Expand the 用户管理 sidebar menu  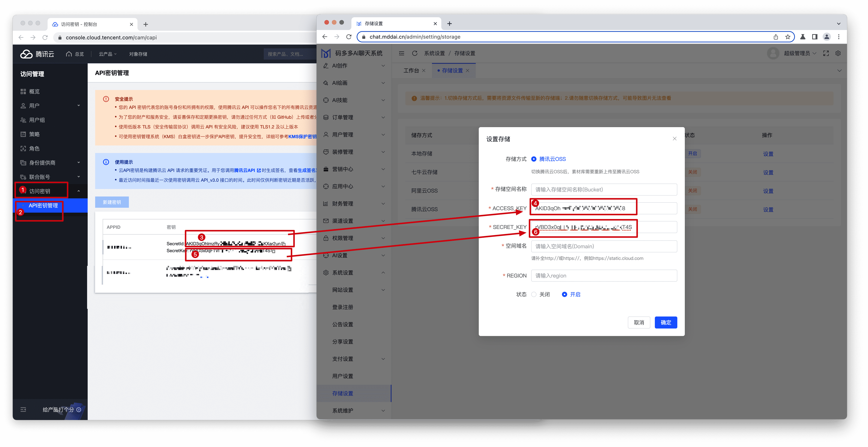(x=354, y=135)
